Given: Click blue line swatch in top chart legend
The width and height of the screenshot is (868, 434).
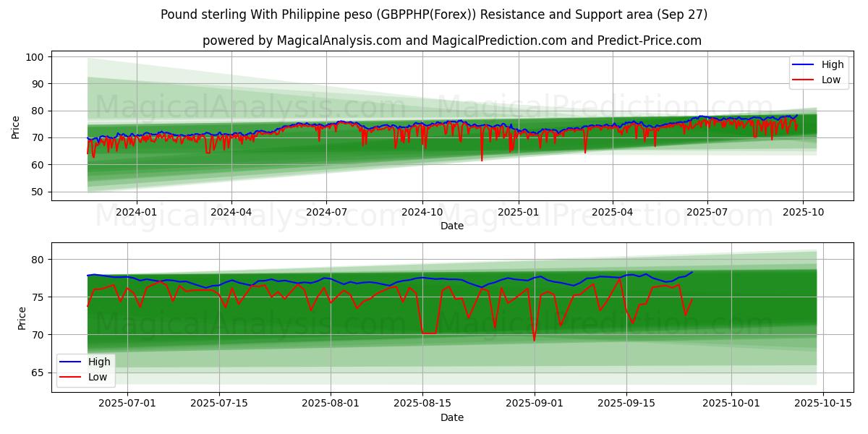Looking at the screenshot, I should coord(803,64).
